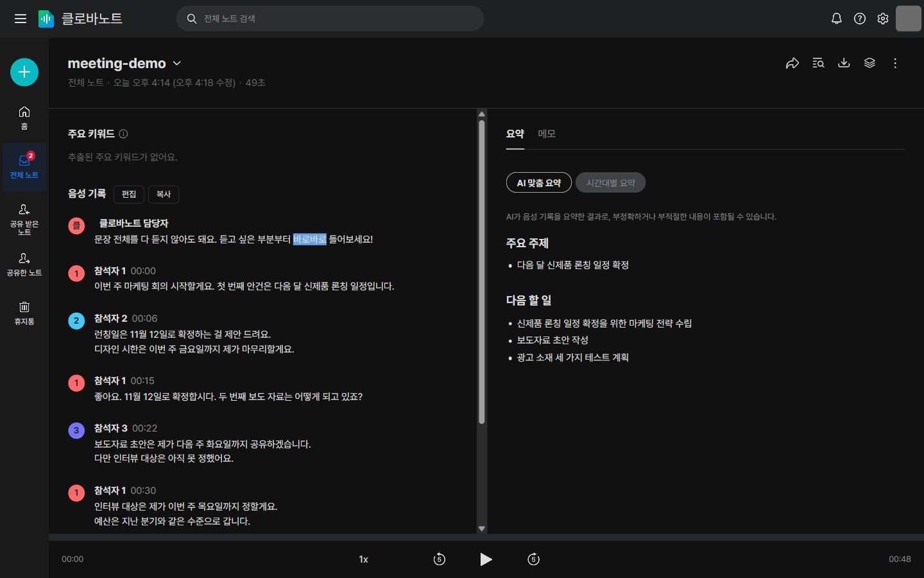Go to Home in sidebar

(24, 118)
